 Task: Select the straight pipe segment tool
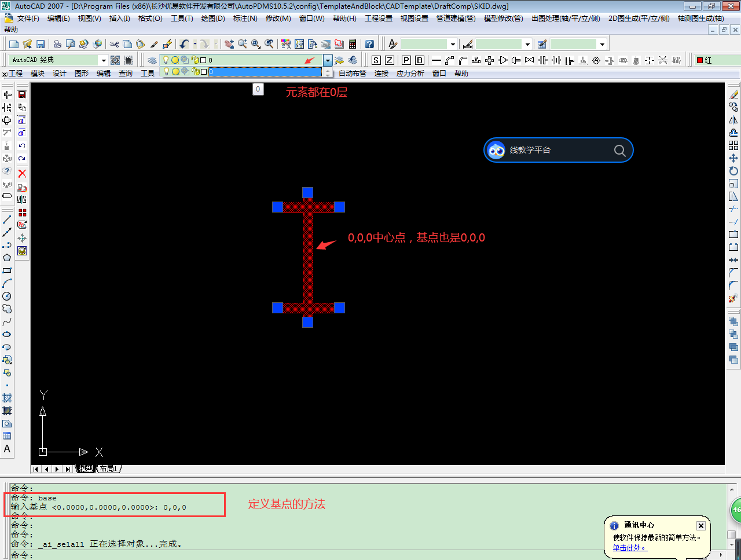tap(436, 60)
